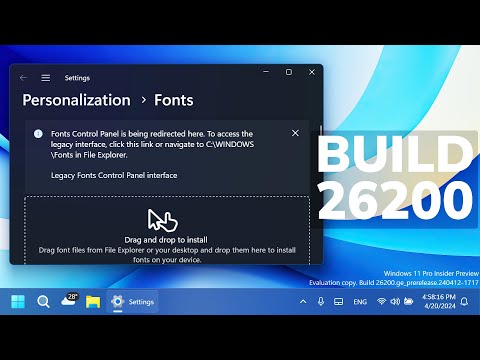Open taskbar Search
This screenshot has height=360, width=480.
tap(43, 302)
